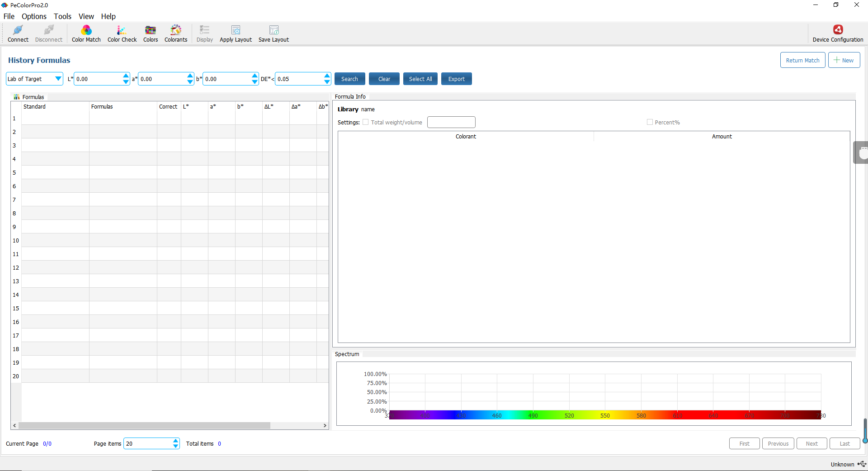Screen dimensions: 868x471
Task: Go to Last page
Action: [845, 444]
